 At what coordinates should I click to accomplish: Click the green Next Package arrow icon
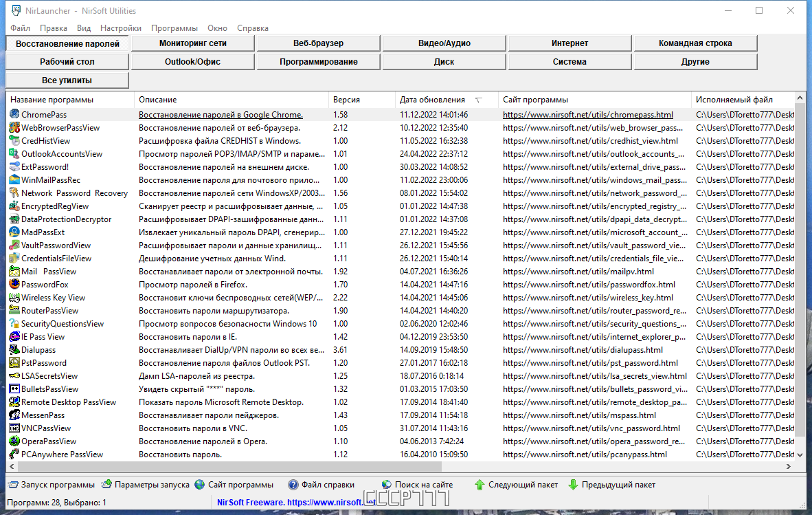point(480,485)
